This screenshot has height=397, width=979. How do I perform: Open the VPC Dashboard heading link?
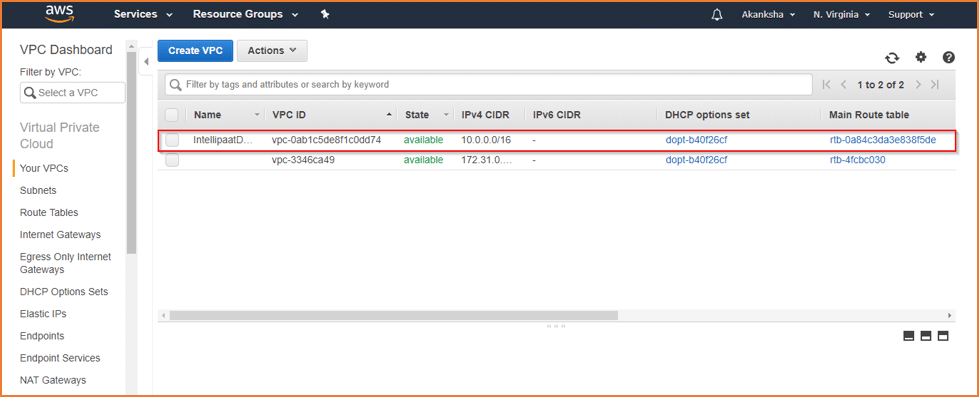[66, 50]
